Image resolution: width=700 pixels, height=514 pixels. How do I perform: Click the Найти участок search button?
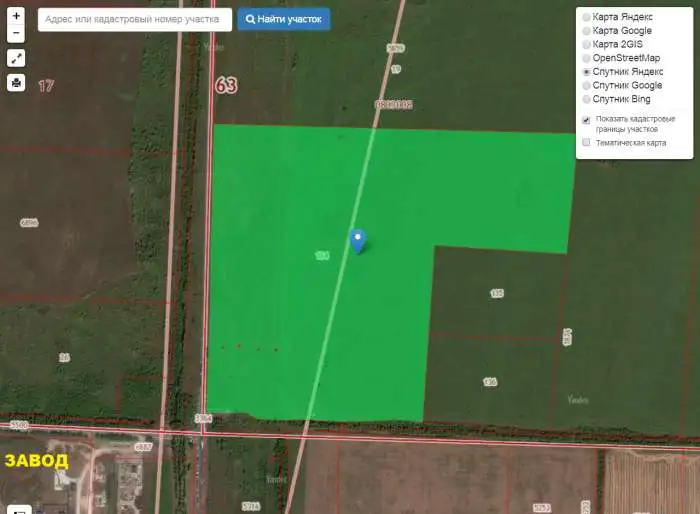click(284, 19)
